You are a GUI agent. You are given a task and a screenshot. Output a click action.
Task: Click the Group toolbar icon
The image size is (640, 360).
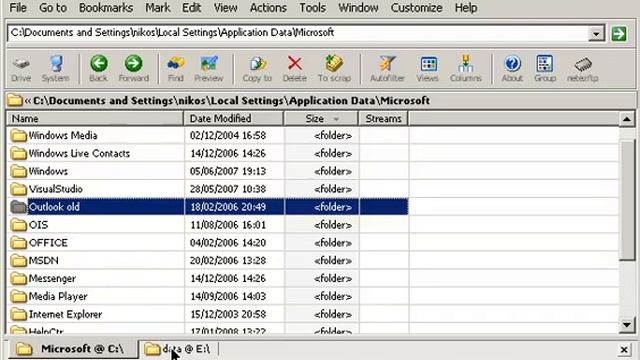[545, 64]
